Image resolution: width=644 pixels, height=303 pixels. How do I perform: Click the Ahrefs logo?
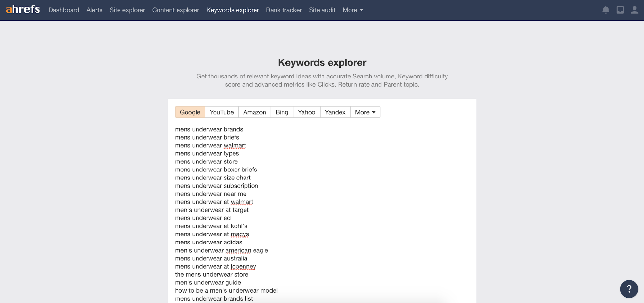23,10
